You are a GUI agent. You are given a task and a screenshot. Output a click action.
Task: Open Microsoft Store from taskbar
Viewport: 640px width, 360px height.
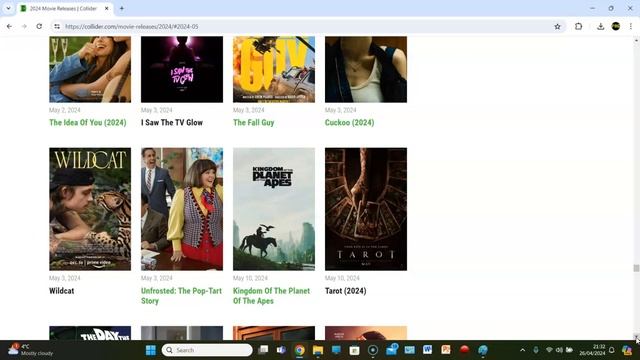click(354, 350)
